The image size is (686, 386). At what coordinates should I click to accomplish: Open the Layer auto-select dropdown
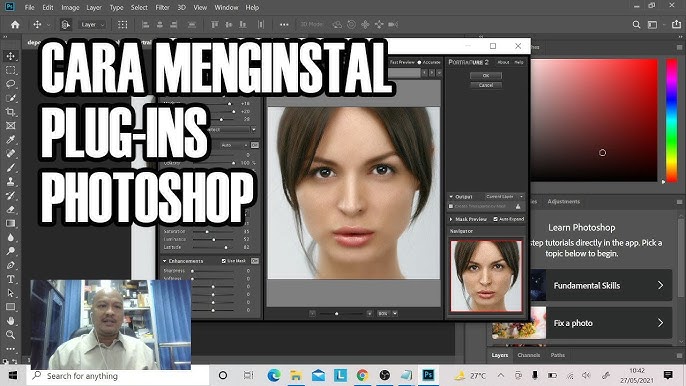[92, 25]
